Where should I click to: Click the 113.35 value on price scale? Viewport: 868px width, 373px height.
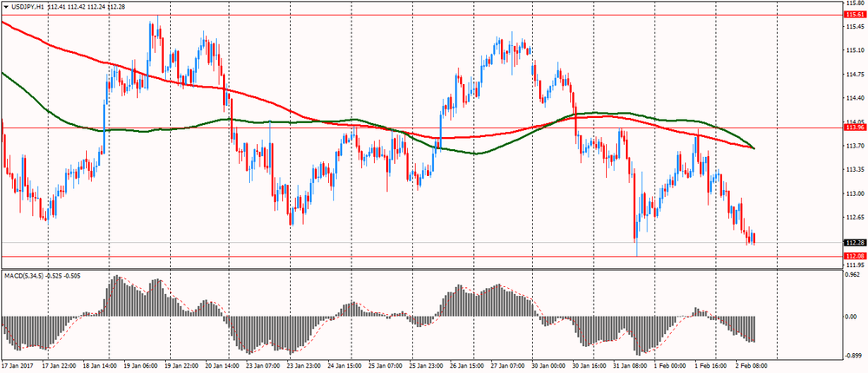pyautogui.click(x=854, y=170)
